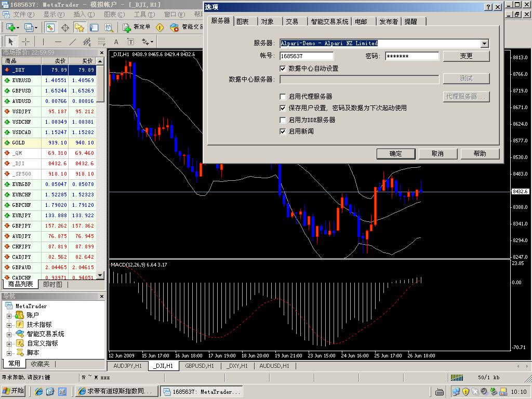
Task: Click the 取消 button
Action: [437, 154]
